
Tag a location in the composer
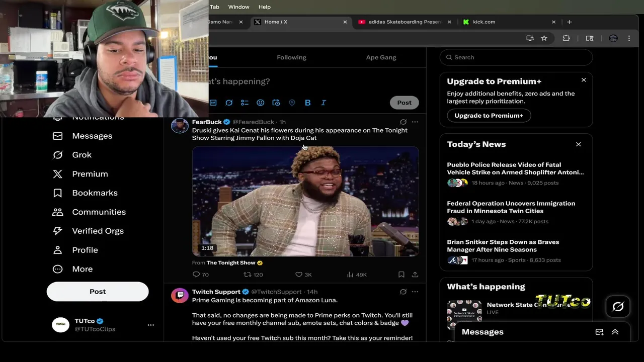pos(292,103)
